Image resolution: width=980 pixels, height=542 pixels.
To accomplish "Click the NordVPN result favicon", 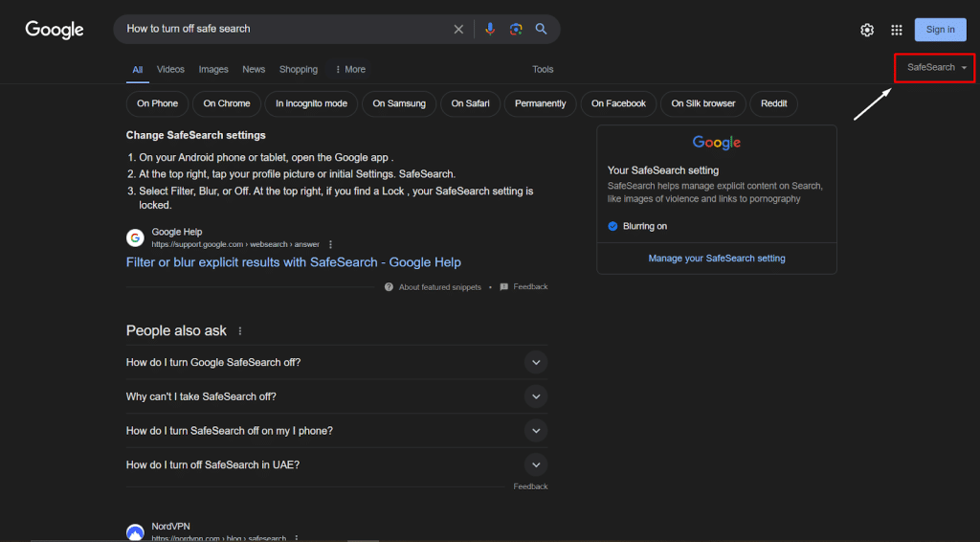I will pos(135,532).
